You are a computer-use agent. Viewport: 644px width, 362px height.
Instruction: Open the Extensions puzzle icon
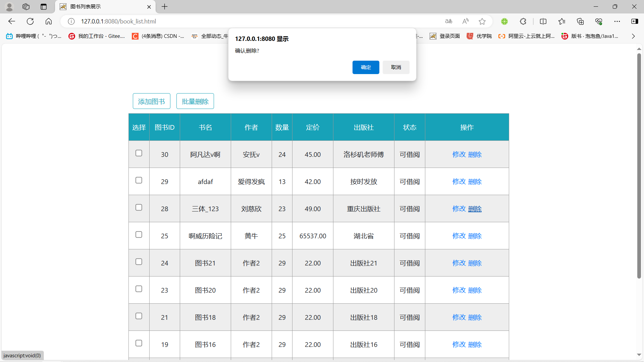pos(523,21)
